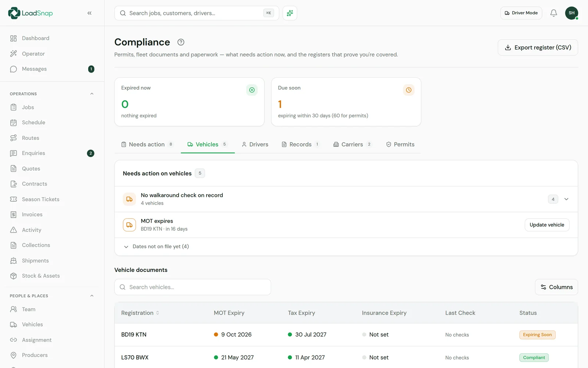Click the Compliant status badge
This screenshot has width=588, height=368.
coord(534,358)
